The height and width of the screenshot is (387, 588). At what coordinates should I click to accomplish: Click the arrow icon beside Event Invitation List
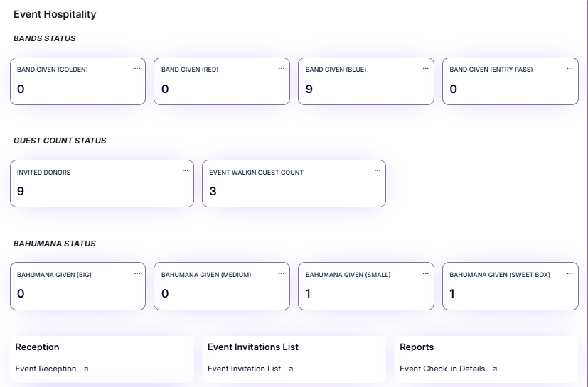[x=290, y=369]
